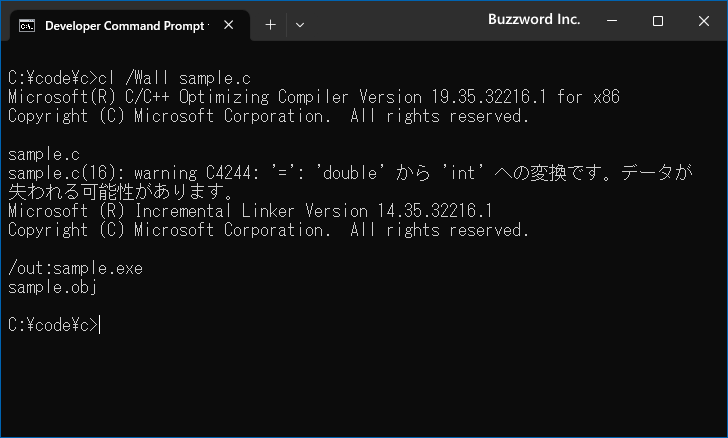The image size is (728, 438).
Task: Click the Buzzword Inc. title bar text
Action: click(x=534, y=20)
